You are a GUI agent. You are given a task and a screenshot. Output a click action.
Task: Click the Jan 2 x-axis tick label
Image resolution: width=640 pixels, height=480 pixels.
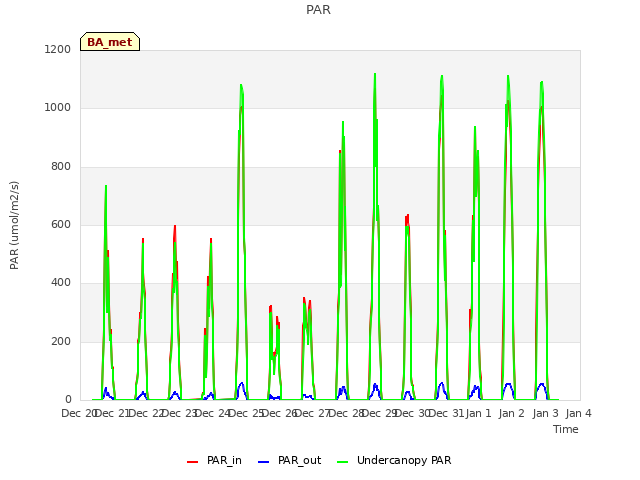coord(512,413)
